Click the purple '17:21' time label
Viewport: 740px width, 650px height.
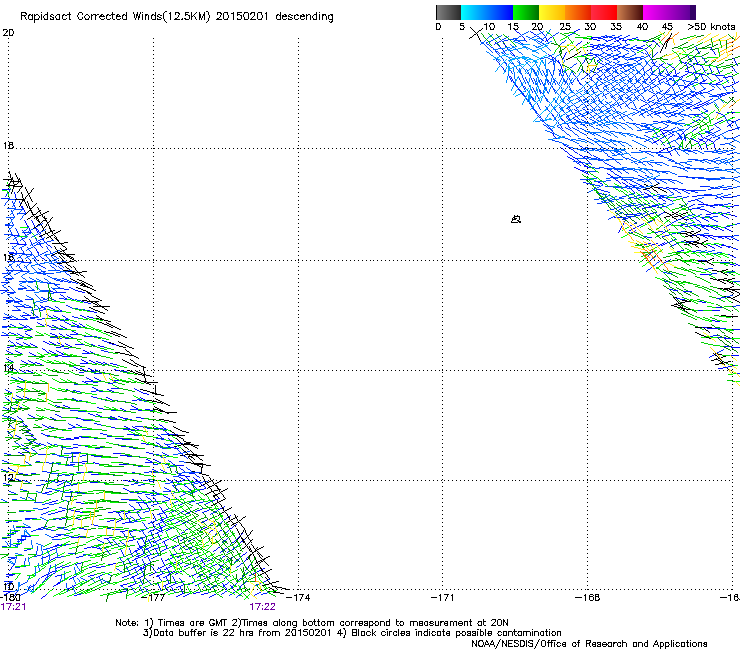click(13, 607)
